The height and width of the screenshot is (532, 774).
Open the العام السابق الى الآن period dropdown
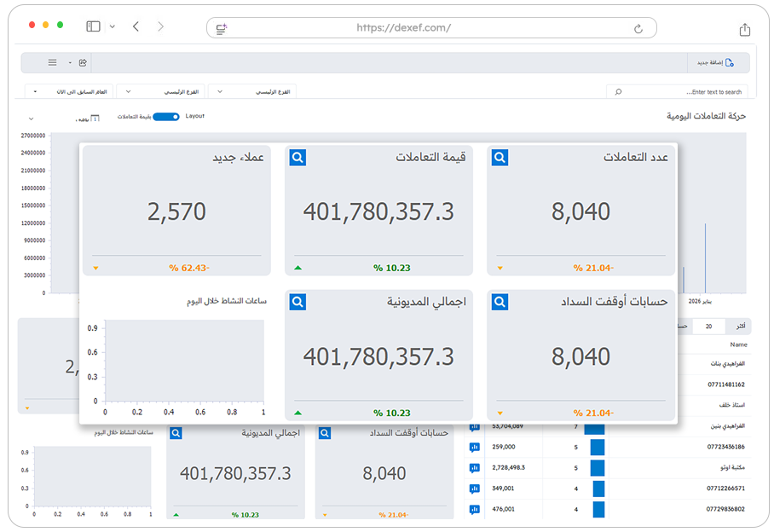(69, 92)
